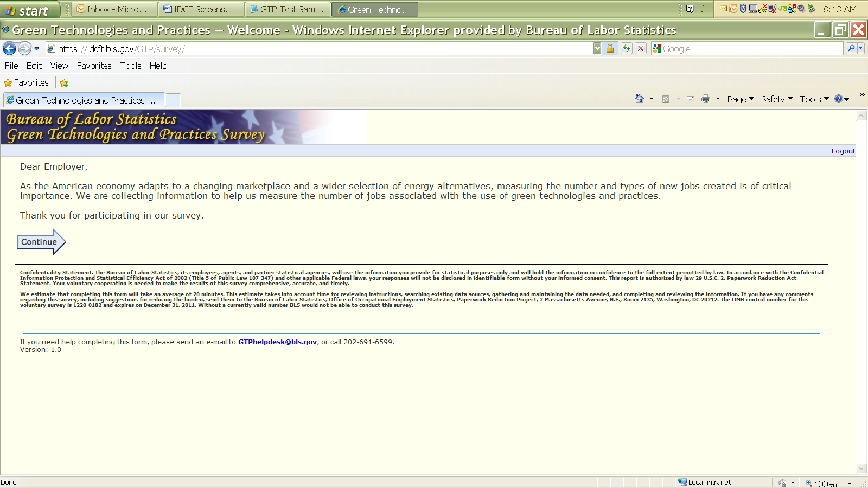The image size is (868, 488).
Task: Open the recent pages dropdown arrow
Action: pos(37,49)
